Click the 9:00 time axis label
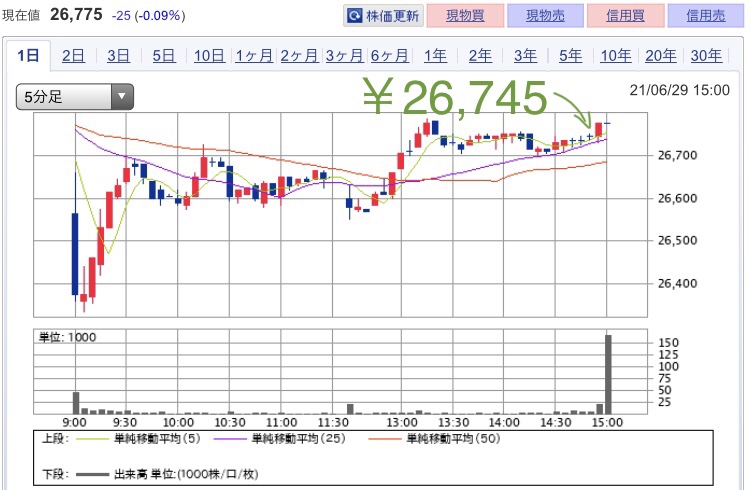750x490 pixels. 75,423
